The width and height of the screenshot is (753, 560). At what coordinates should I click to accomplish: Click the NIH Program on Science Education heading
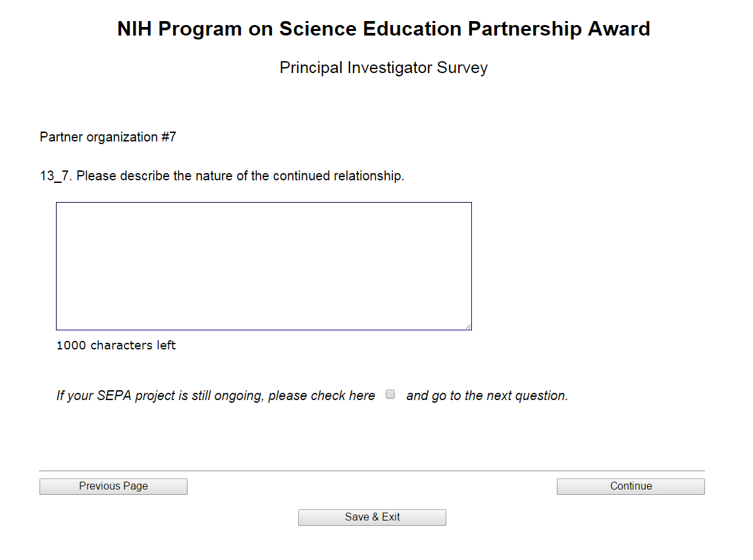click(x=383, y=29)
